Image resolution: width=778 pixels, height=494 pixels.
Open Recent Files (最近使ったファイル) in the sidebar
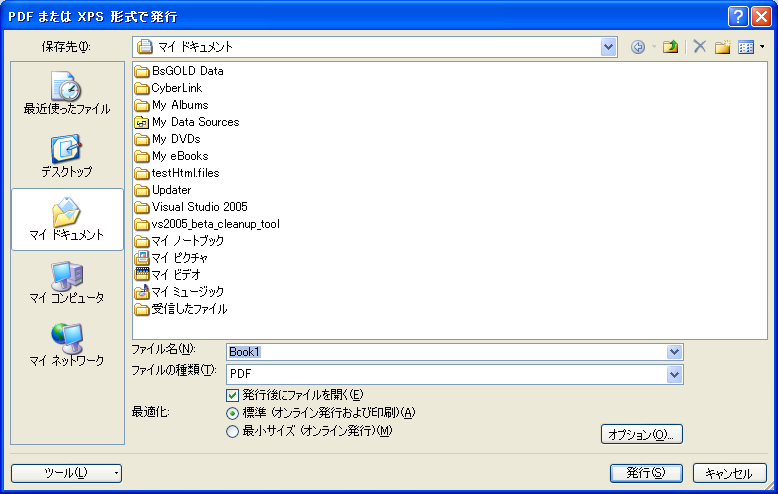[x=67, y=93]
